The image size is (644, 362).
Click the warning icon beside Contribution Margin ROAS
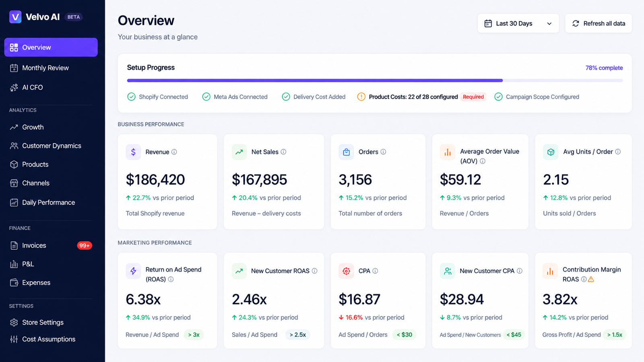coord(591,279)
